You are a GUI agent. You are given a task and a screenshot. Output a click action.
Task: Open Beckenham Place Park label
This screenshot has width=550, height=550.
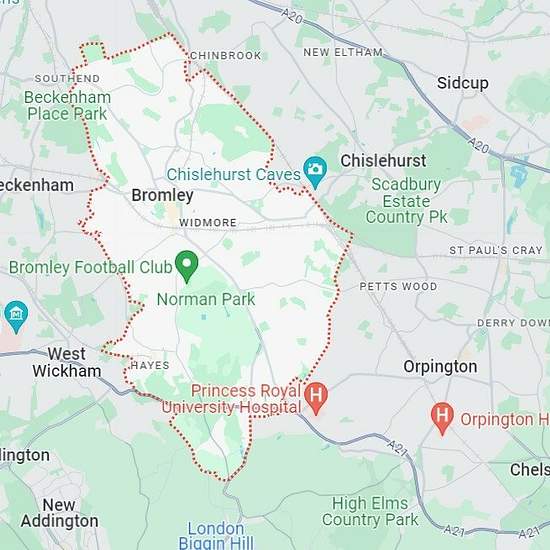[67, 106]
